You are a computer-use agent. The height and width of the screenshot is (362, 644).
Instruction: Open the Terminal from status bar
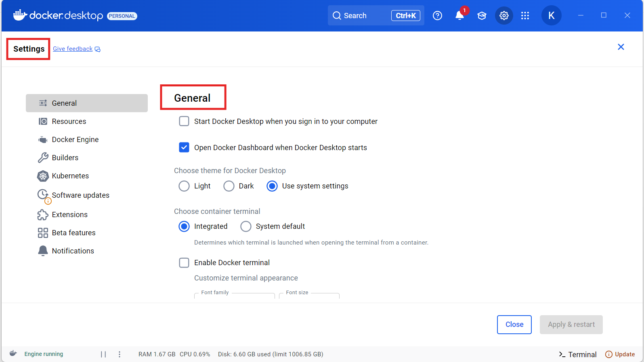coord(578,354)
